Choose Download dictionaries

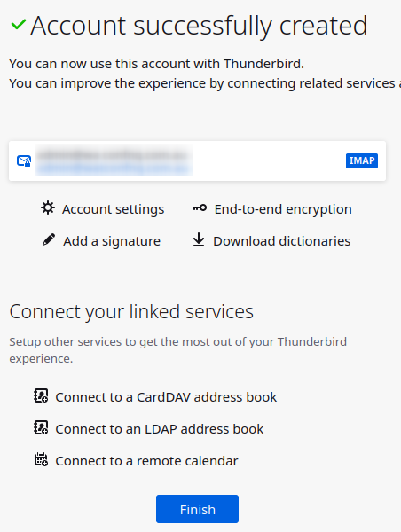tap(282, 241)
